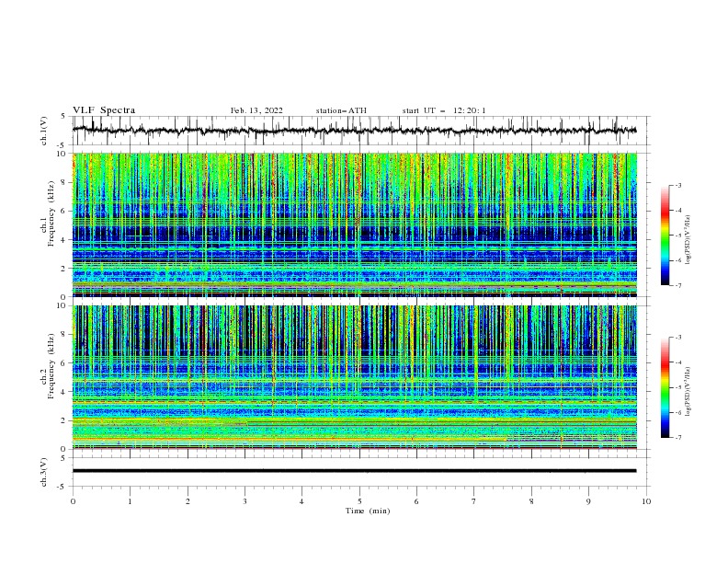Click the 'VLF Spectra' title text
728x563 pixels.
(x=104, y=110)
